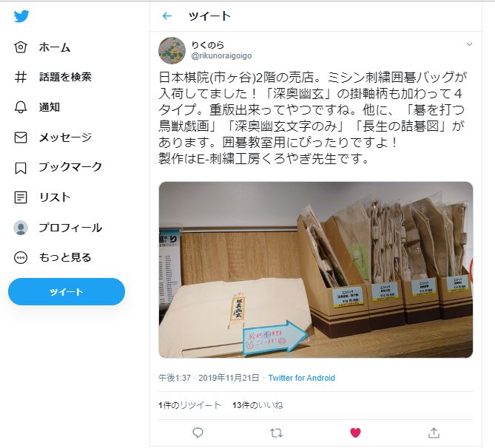Screen dimensions: 495x448
Task: Share the tweet via upload icon
Action: [434, 433]
